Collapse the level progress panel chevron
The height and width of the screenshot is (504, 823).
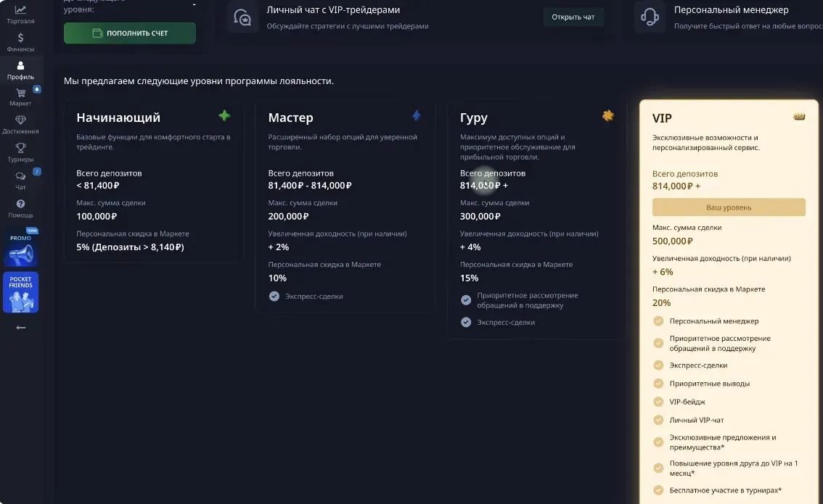tap(195, 4)
